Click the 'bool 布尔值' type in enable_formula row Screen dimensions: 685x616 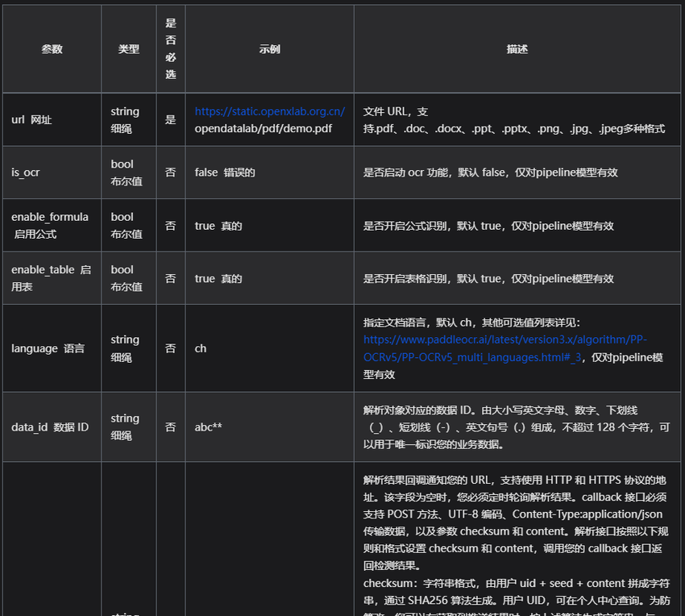[x=127, y=226]
